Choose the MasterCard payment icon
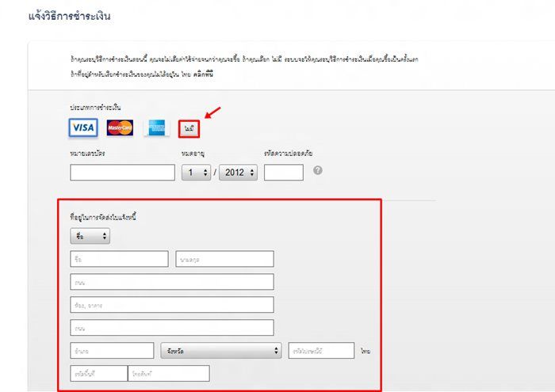Viewport: 555px width, 392px height. [x=120, y=127]
